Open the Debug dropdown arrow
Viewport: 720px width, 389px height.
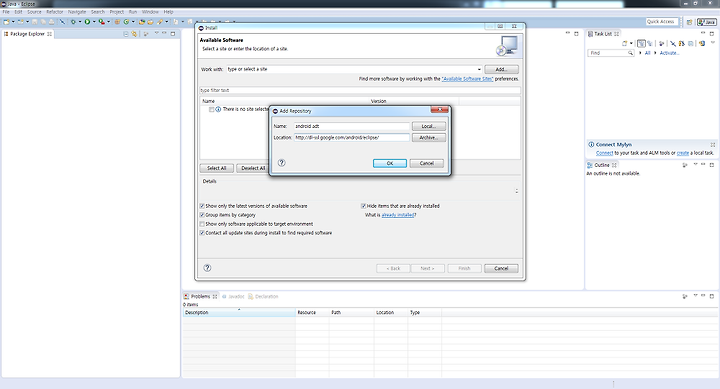click(x=80, y=22)
